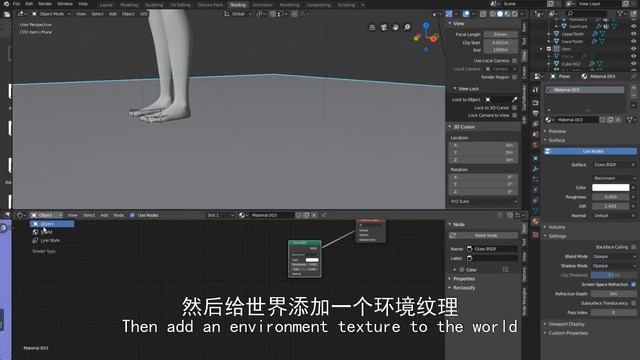Image resolution: width=640 pixels, height=360 pixels.
Task: Click the Use Nodes button in Surface
Action: pyautogui.click(x=591, y=151)
